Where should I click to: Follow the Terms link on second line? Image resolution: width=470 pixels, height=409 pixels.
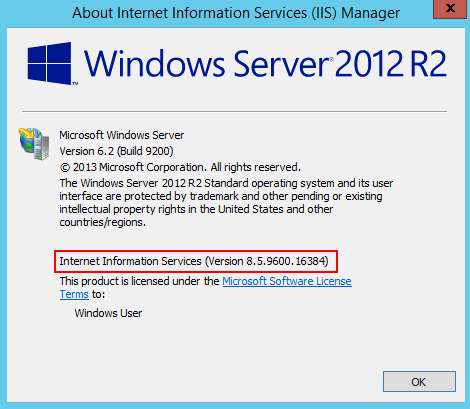click(74, 294)
